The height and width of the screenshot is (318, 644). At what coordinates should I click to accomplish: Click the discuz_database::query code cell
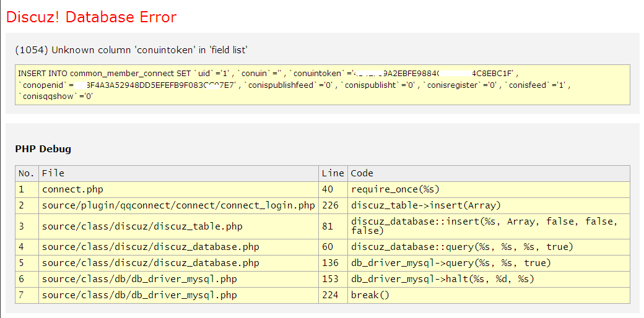coord(462,247)
